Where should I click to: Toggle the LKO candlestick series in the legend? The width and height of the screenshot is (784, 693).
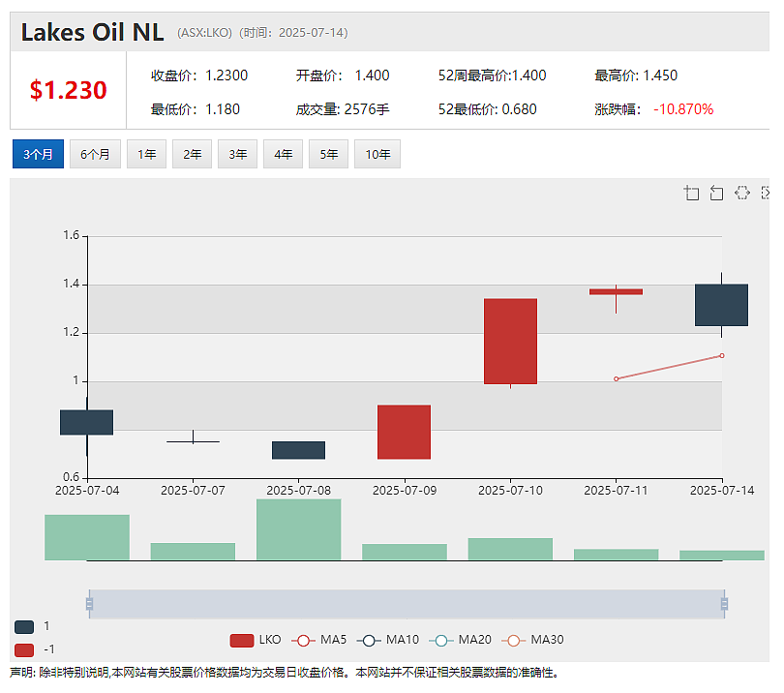tap(256, 640)
